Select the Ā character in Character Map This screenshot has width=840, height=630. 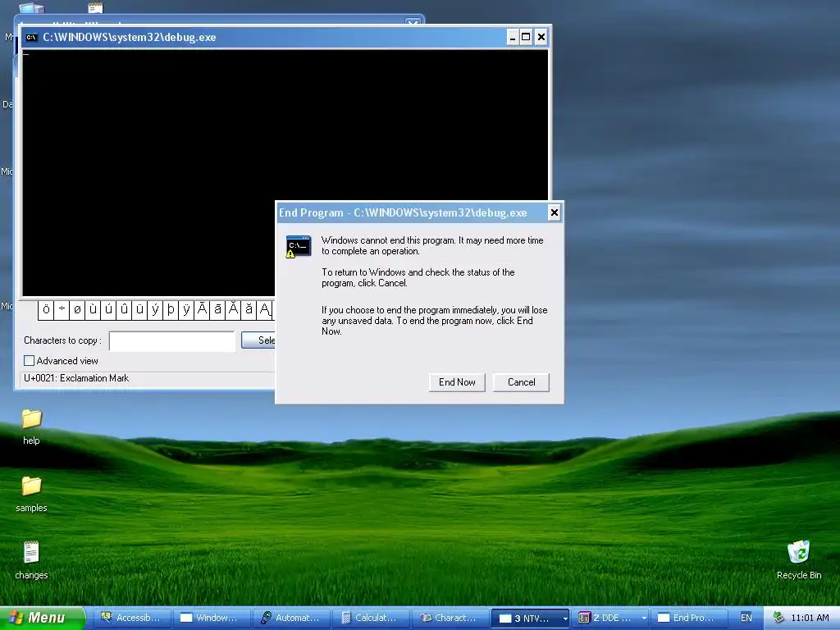pyautogui.click(x=202, y=309)
